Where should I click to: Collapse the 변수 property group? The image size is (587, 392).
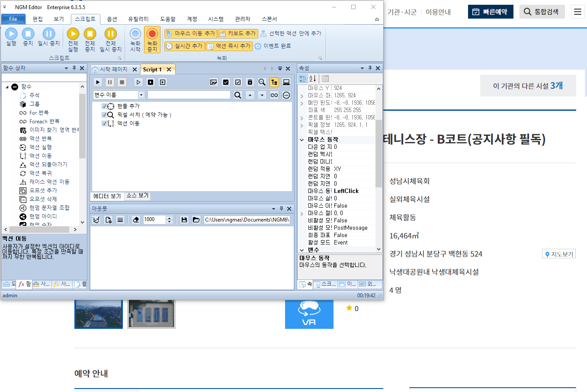click(x=302, y=250)
